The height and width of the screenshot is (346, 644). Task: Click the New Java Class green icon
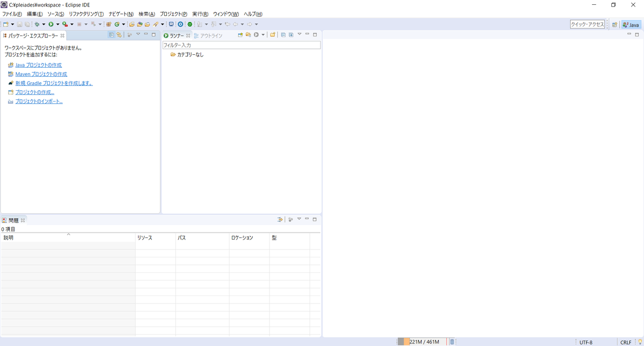tap(116, 24)
